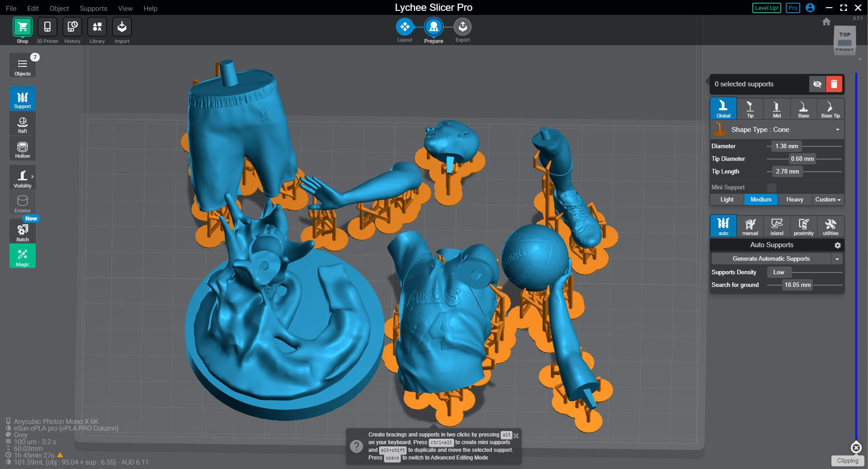This screenshot has height=469, width=868.
Task: Open the Custom preset dropdown
Action: pyautogui.click(x=828, y=200)
